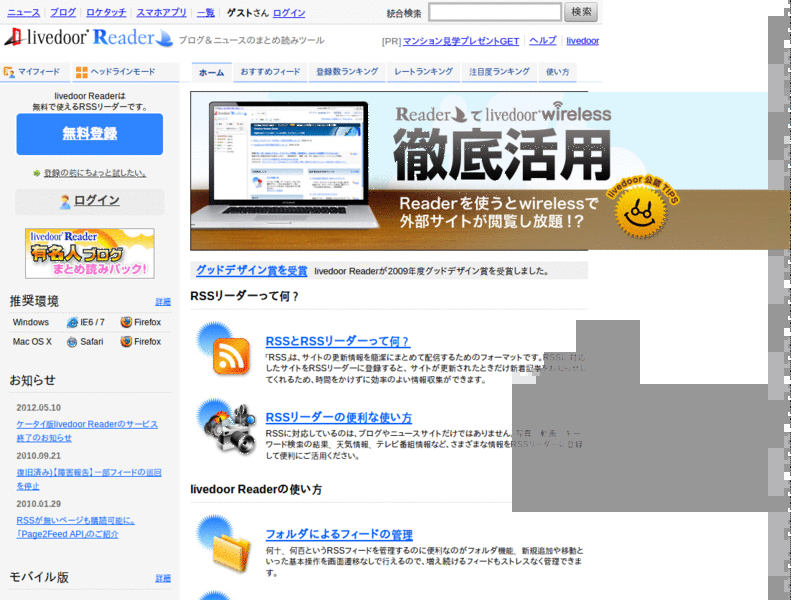Click the 2012.05.10 date text

pyautogui.click(x=38, y=408)
